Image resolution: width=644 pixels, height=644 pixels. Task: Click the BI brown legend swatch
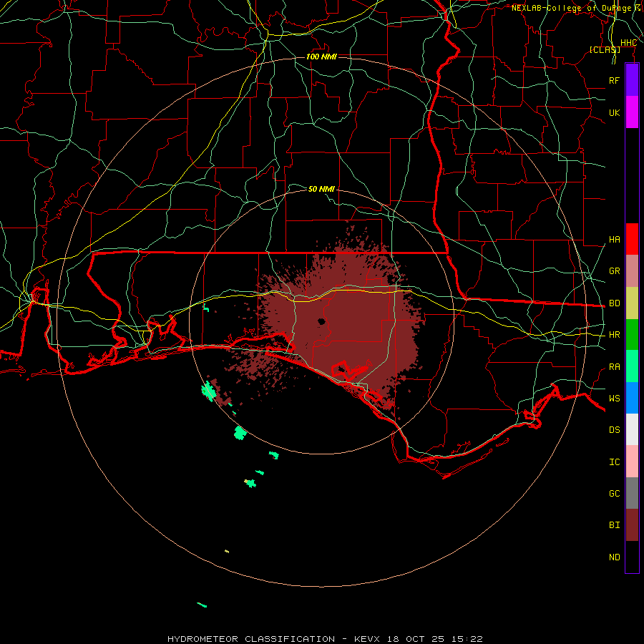[632, 525]
